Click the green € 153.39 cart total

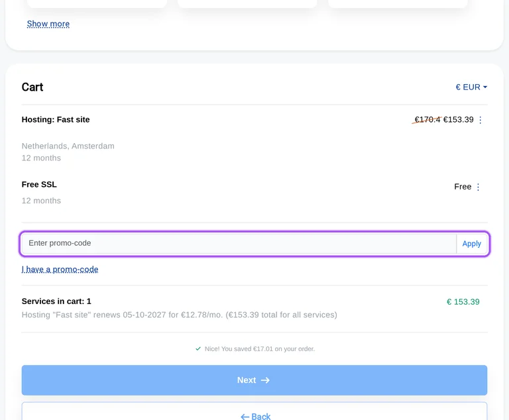(463, 302)
